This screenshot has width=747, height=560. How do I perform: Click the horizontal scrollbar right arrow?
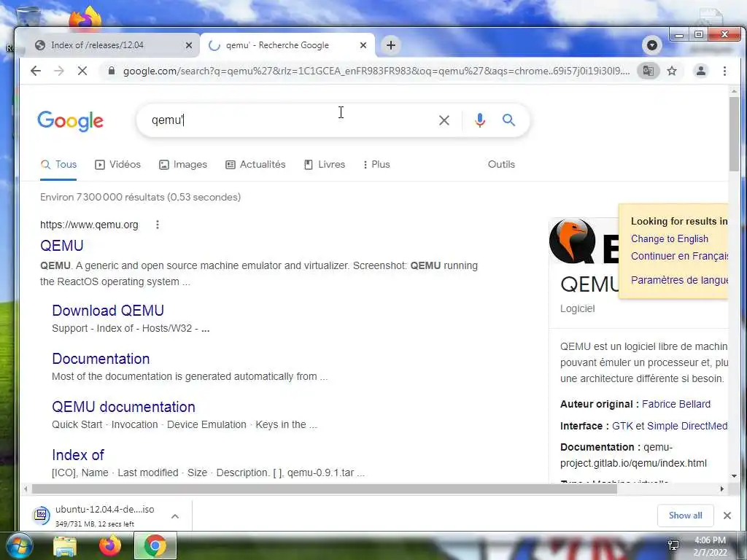pyautogui.click(x=722, y=489)
